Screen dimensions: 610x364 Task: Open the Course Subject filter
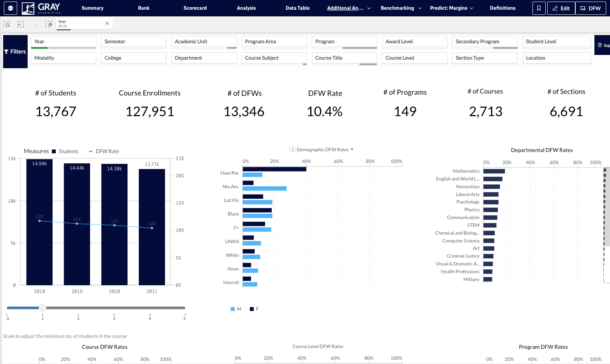pos(274,58)
